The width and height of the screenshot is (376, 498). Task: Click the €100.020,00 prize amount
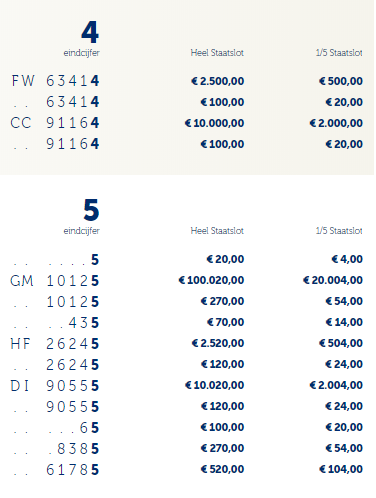point(211,280)
